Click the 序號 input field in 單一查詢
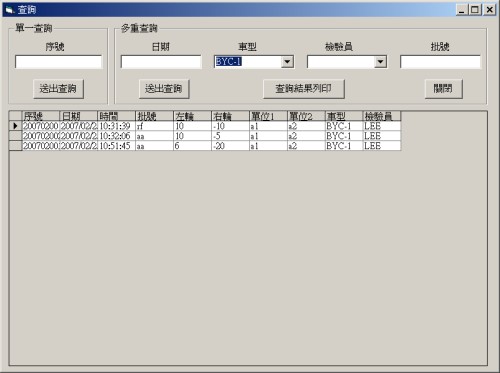Screen dimensions: 500x373 pos(58,62)
